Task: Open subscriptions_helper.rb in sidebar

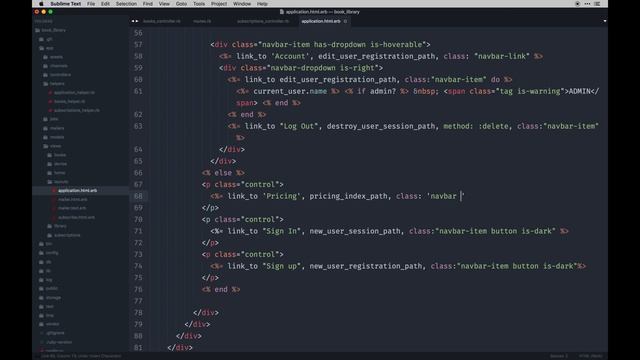Action: 77,110
